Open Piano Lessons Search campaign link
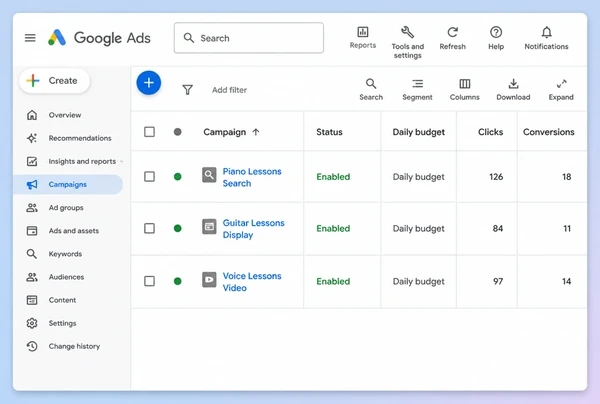The image size is (600, 404). tap(252, 177)
